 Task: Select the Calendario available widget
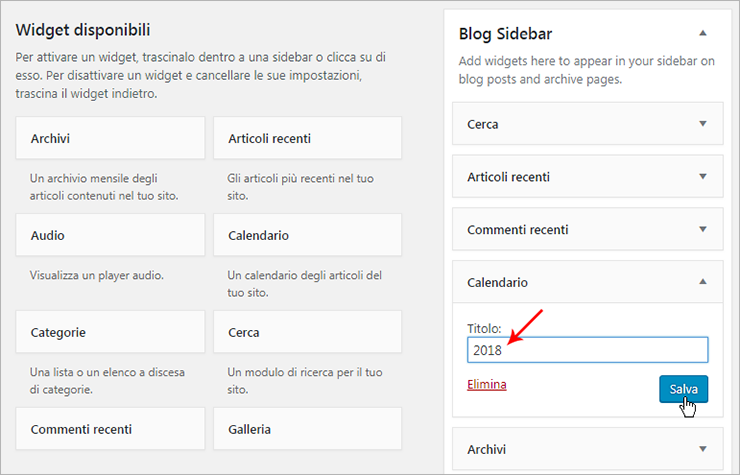click(x=308, y=235)
